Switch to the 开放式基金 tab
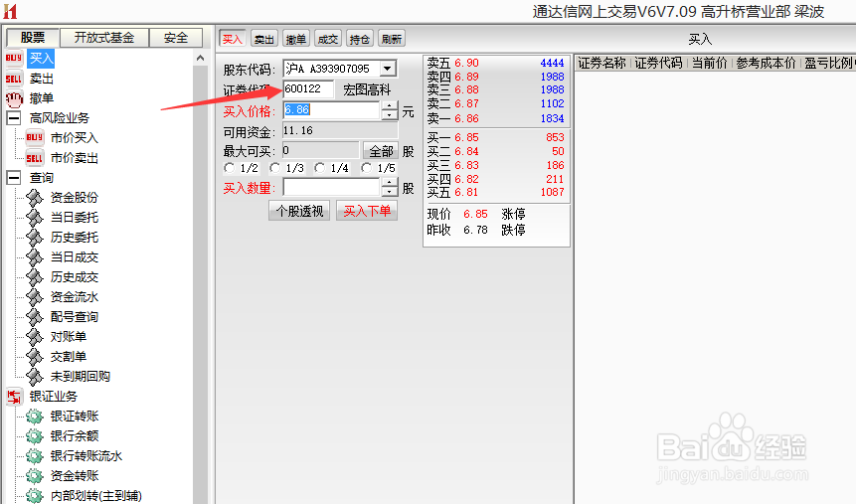 [104, 38]
